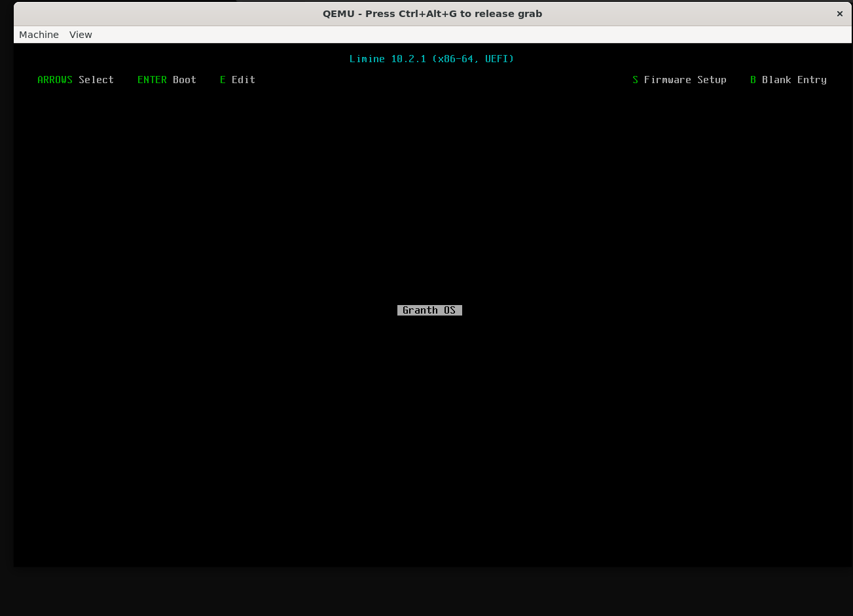The width and height of the screenshot is (853, 616).
Task: Click the Limine 10.2.1 version text
Action: 388,59
